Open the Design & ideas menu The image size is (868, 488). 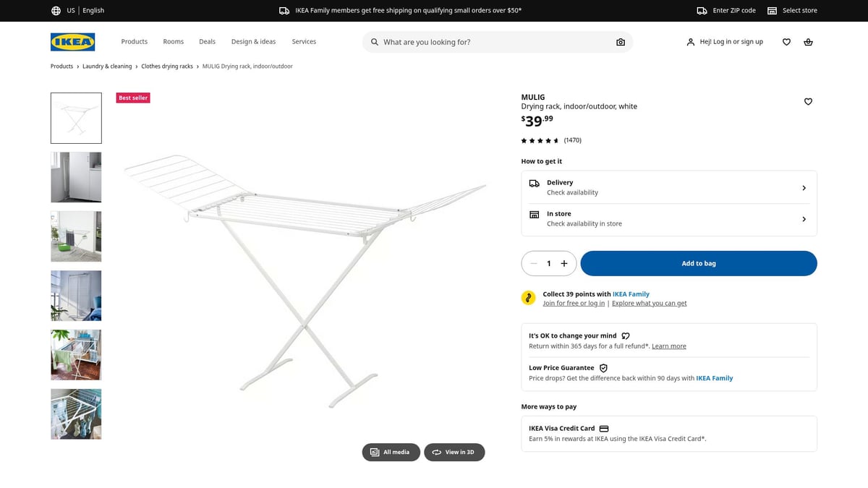[253, 42]
